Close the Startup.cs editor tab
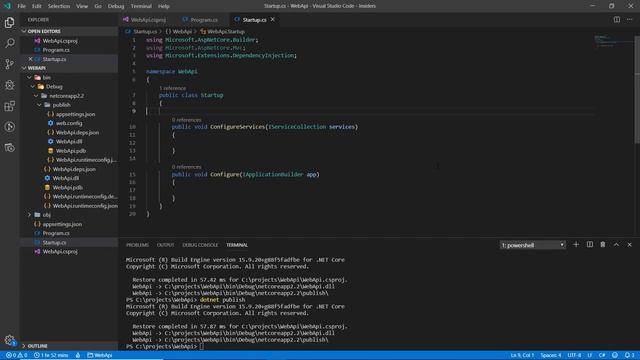 (273, 20)
